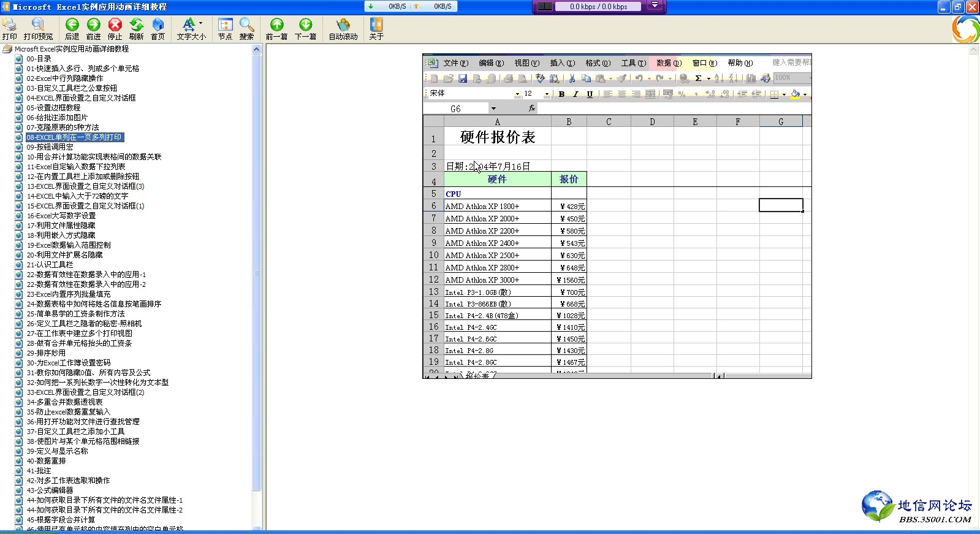Go to the 首页 home page
Image resolution: width=980 pixels, height=534 pixels.
coord(158,29)
